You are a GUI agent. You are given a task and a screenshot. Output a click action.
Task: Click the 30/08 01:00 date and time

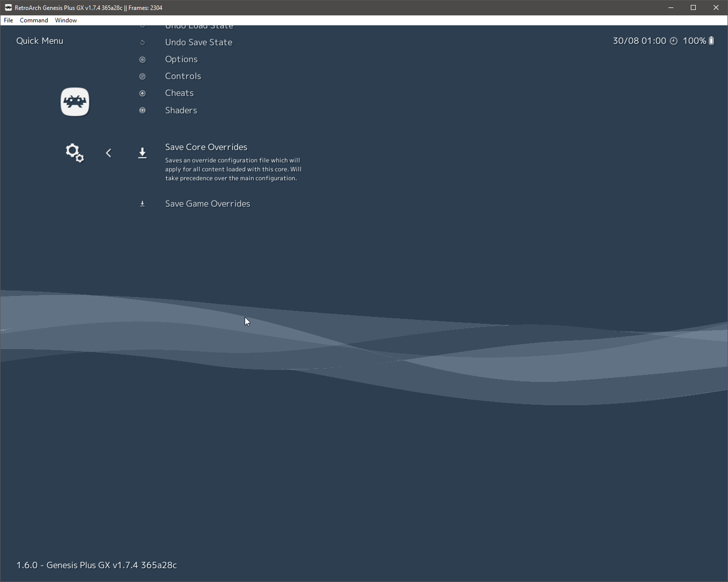point(639,41)
